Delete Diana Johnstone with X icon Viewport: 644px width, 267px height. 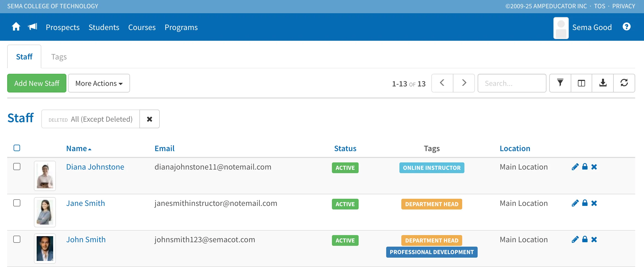pos(594,167)
